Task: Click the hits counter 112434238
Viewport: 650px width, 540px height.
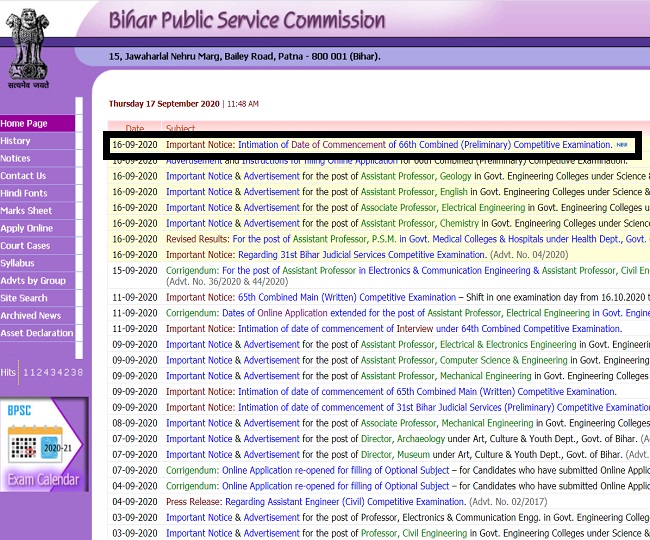Action: (x=53, y=373)
